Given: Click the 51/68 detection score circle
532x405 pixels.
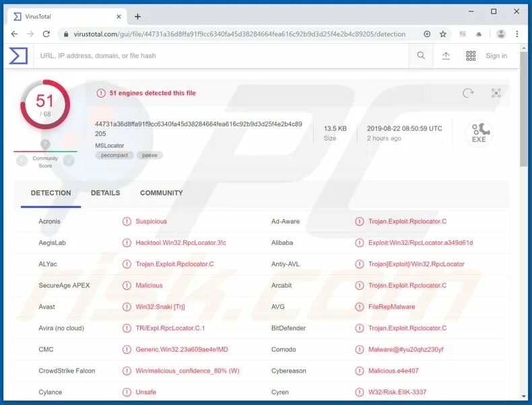Looking at the screenshot, I should pyautogui.click(x=45, y=104).
